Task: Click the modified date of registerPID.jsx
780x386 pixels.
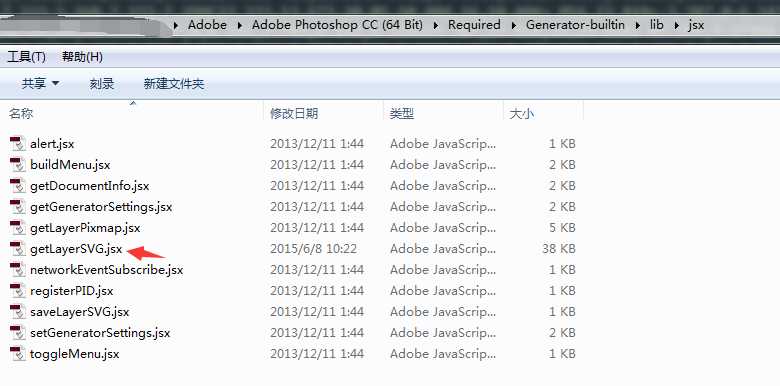Action: [317, 290]
